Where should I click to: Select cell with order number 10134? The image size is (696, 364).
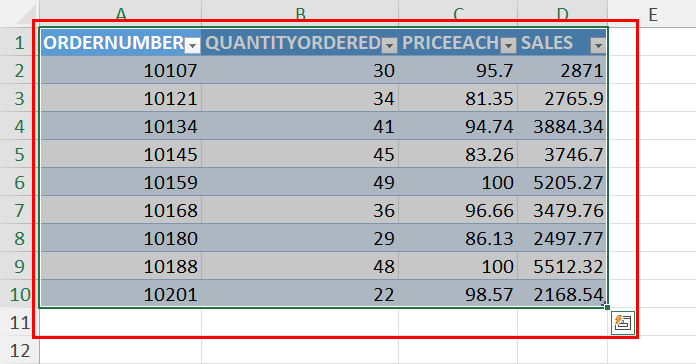click(x=120, y=126)
